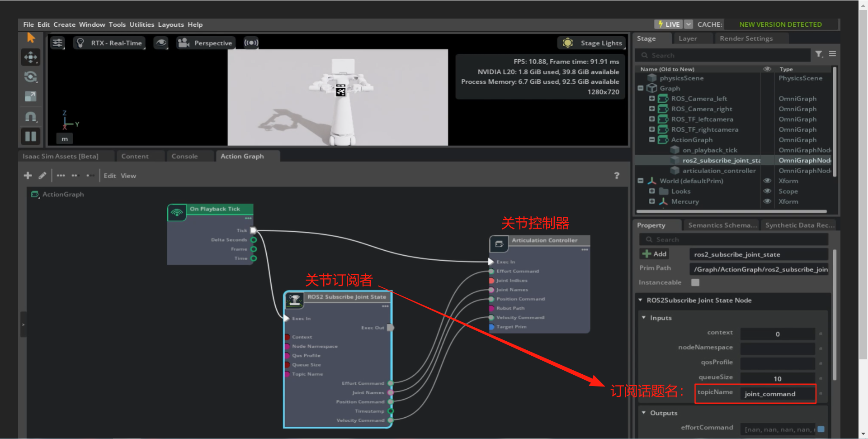Switch to the Layer tab
The image size is (868, 439).
coord(688,38)
